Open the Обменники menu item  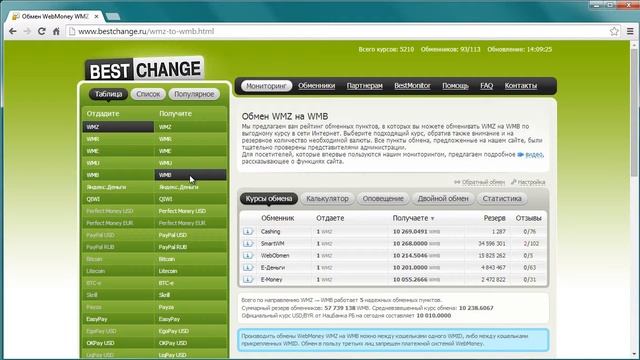point(316,86)
